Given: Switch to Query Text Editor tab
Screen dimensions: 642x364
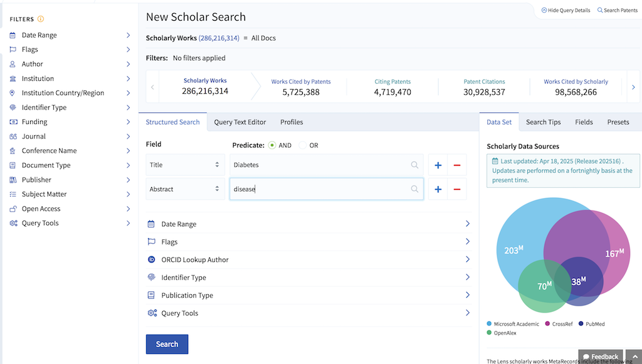Looking at the screenshot, I should (239, 122).
